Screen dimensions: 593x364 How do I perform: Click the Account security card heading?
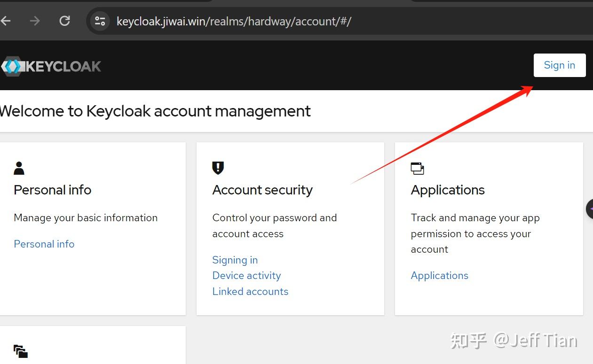[262, 190]
